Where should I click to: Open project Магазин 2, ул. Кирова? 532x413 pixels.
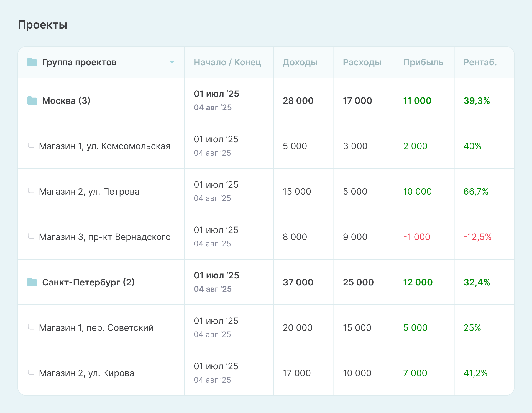click(x=86, y=373)
